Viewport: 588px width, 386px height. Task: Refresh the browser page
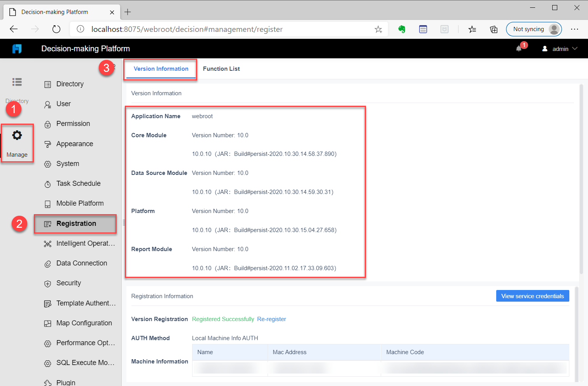click(56, 29)
